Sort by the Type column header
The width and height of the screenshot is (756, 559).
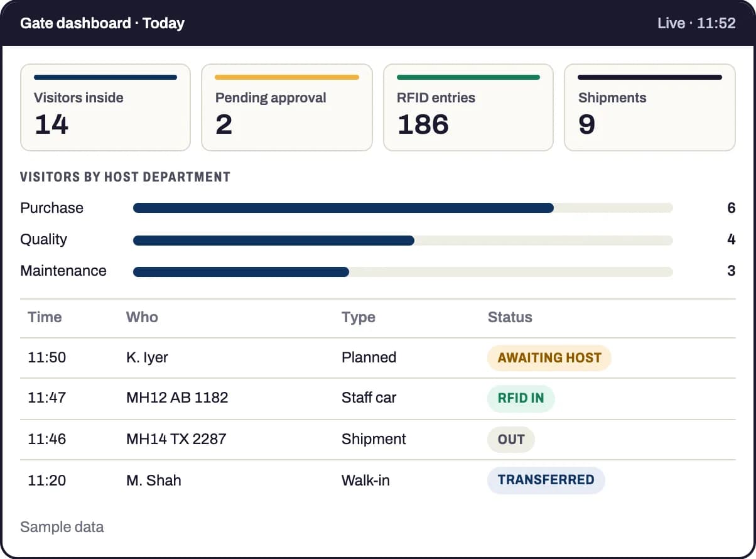359,317
